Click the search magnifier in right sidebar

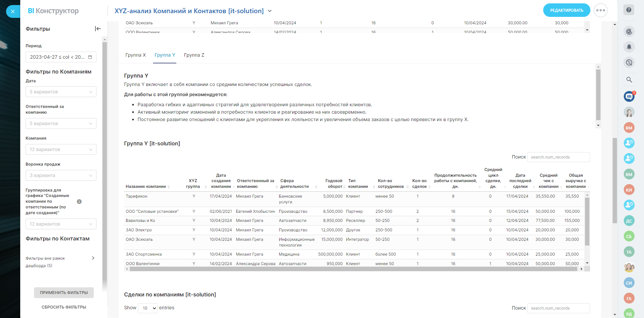tap(629, 80)
